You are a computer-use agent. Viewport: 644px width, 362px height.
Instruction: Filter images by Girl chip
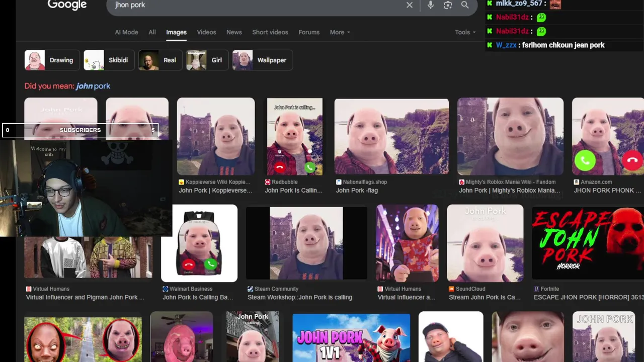[x=207, y=60]
